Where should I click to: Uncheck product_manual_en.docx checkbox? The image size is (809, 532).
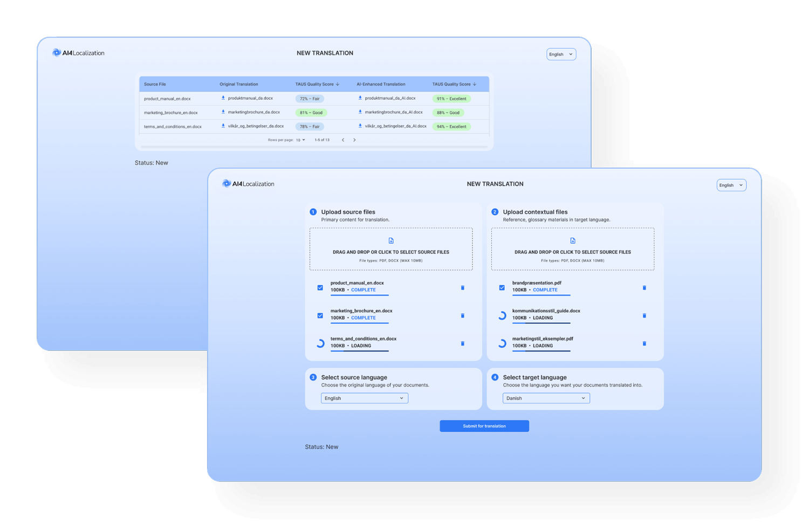coord(320,288)
